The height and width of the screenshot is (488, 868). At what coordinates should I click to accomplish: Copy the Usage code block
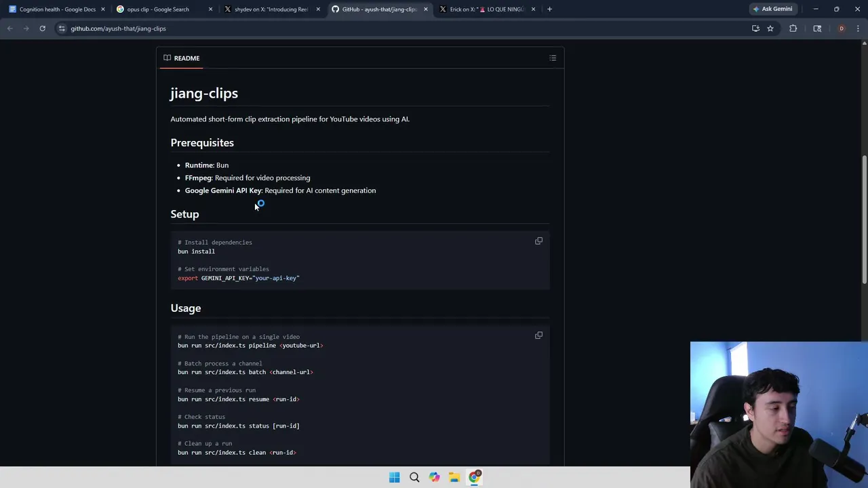[x=538, y=335]
